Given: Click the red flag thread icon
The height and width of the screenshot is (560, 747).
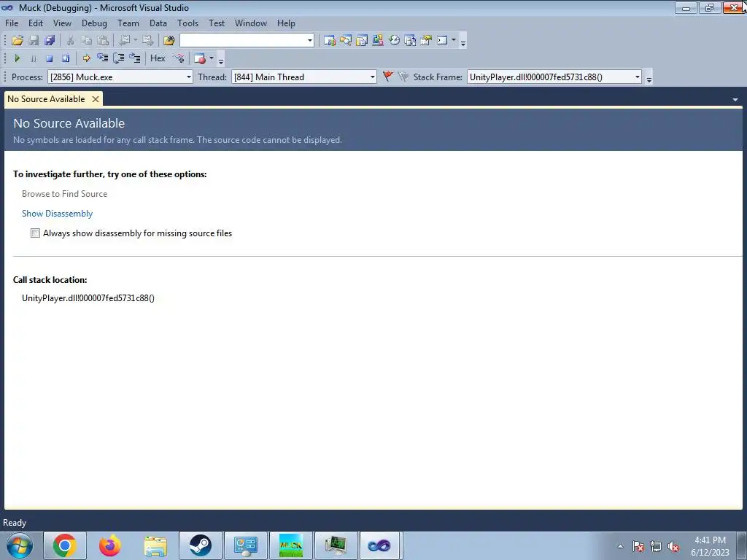Looking at the screenshot, I should 388,77.
